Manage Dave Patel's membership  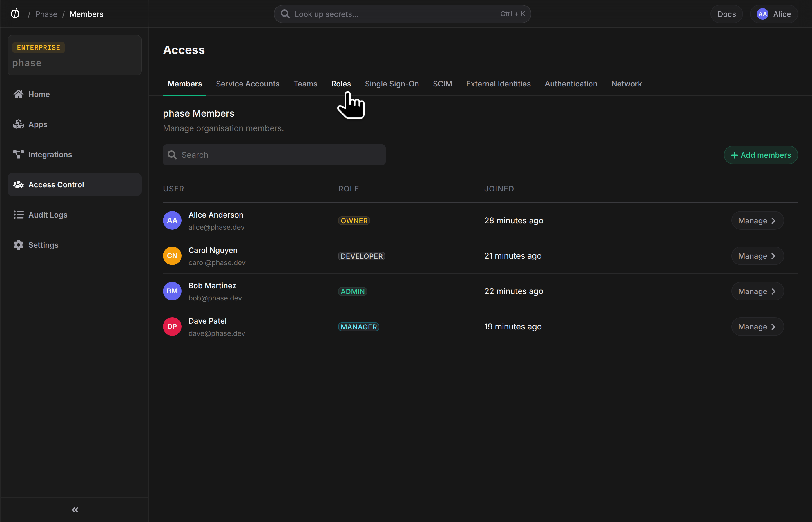(x=757, y=327)
